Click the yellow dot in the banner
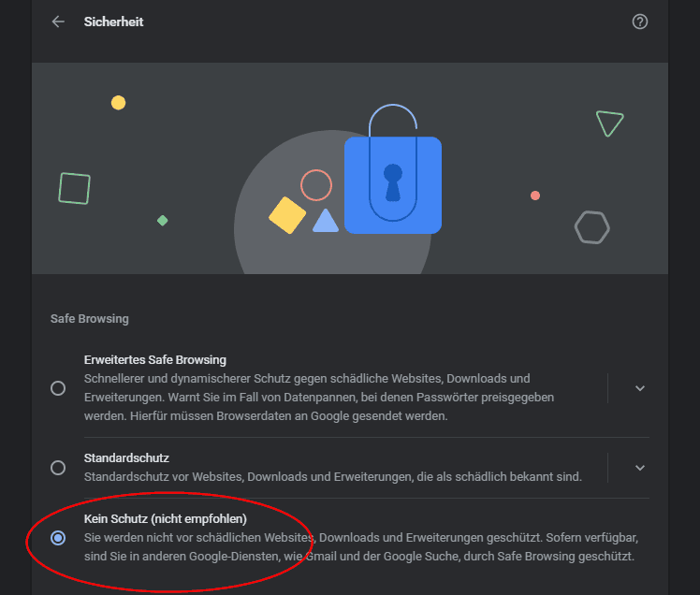Screen dimensions: 700x595 tap(118, 103)
